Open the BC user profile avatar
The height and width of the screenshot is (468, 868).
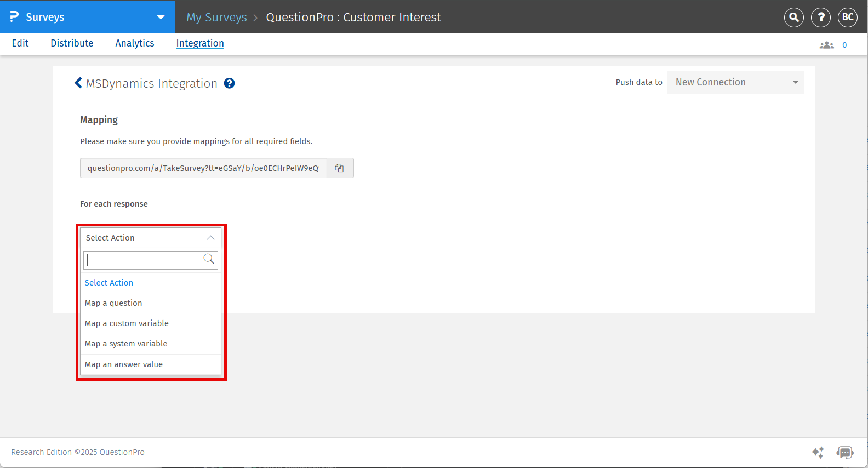848,18
